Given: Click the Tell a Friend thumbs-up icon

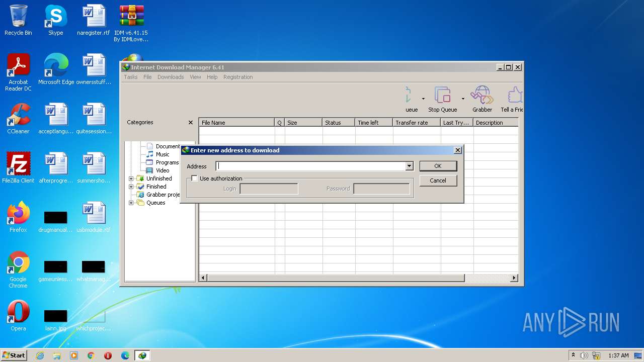Looking at the screenshot, I should coord(515,95).
